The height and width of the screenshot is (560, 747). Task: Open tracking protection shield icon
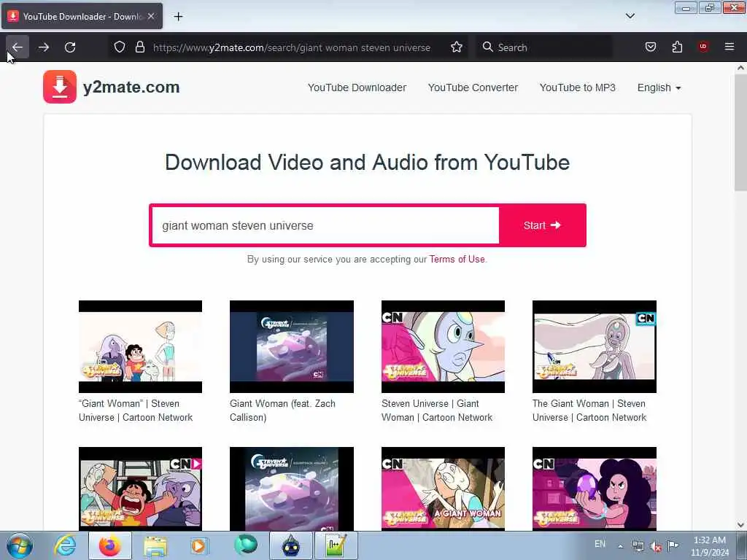120,47
